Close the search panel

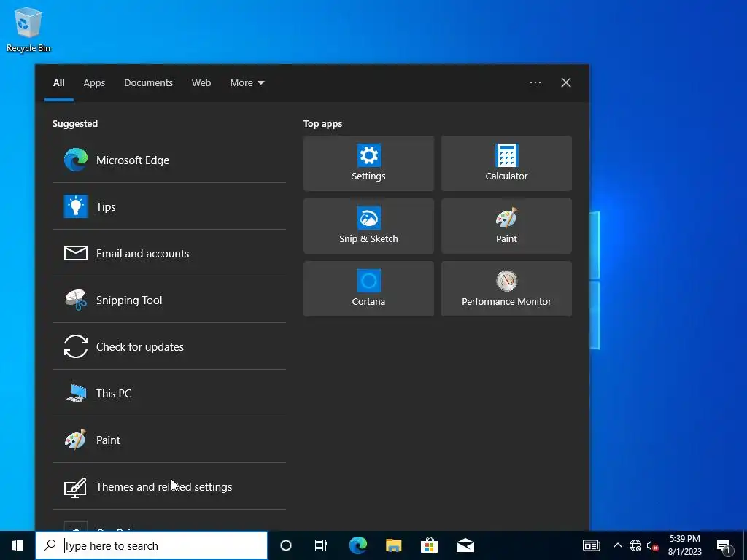pos(565,82)
